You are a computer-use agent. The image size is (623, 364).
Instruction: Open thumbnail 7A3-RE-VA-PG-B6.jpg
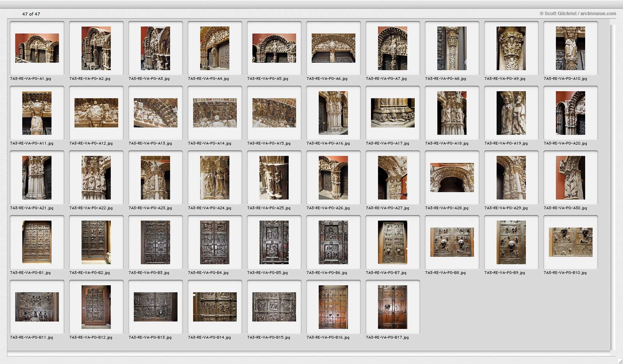pos(334,242)
